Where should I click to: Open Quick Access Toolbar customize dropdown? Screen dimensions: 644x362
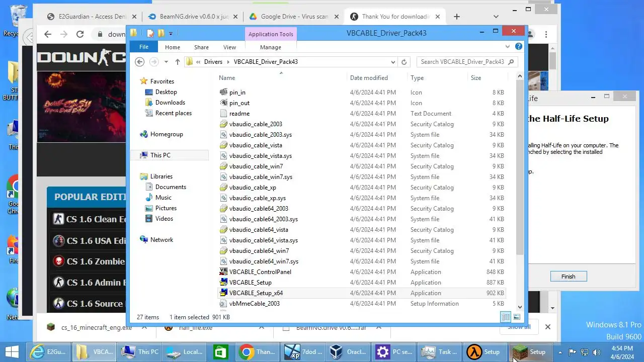(171, 34)
